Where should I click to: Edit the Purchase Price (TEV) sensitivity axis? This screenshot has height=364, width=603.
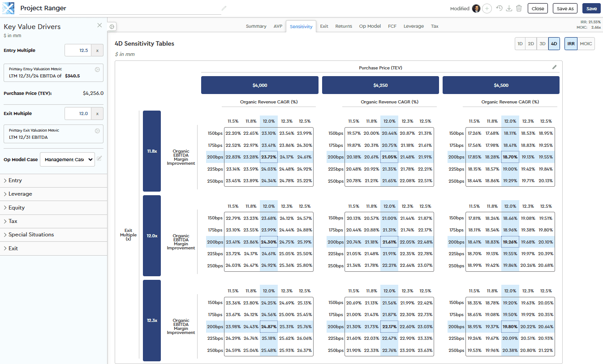[x=554, y=67]
